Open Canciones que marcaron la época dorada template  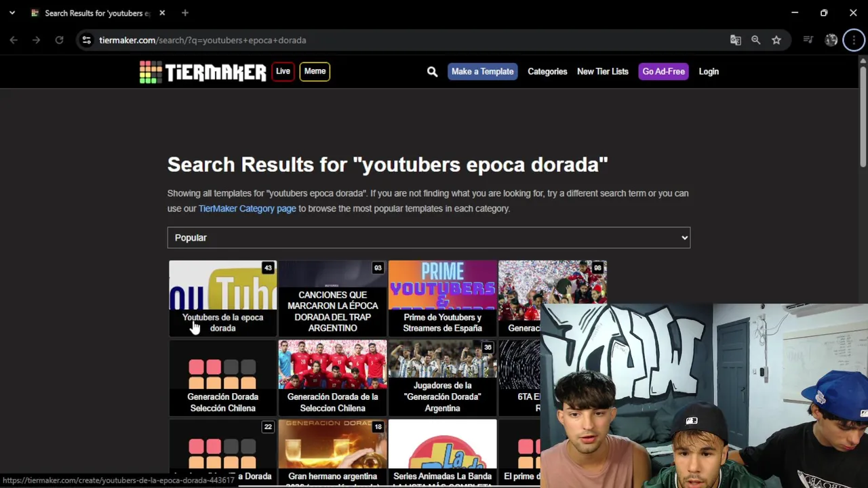coord(333,298)
